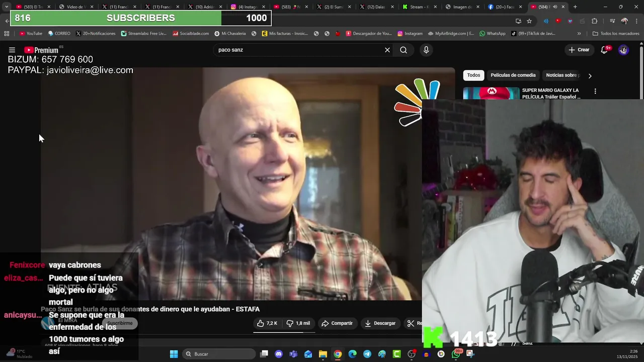Open Discord from the taskbar
The width and height of the screenshot is (644, 362).
pyautogui.click(x=279, y=354)
